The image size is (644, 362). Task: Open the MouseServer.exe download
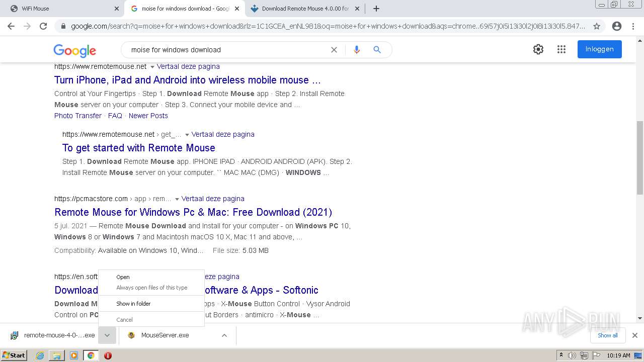166,335
